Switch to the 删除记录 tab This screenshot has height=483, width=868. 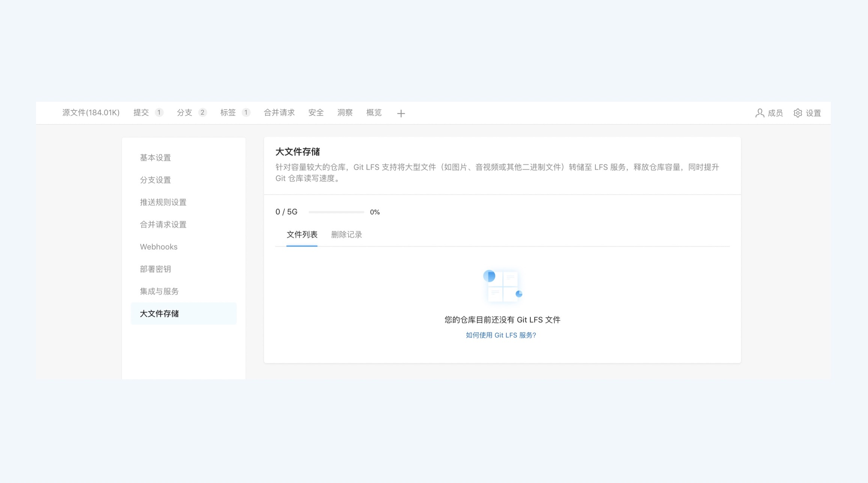tap(347, 234)
